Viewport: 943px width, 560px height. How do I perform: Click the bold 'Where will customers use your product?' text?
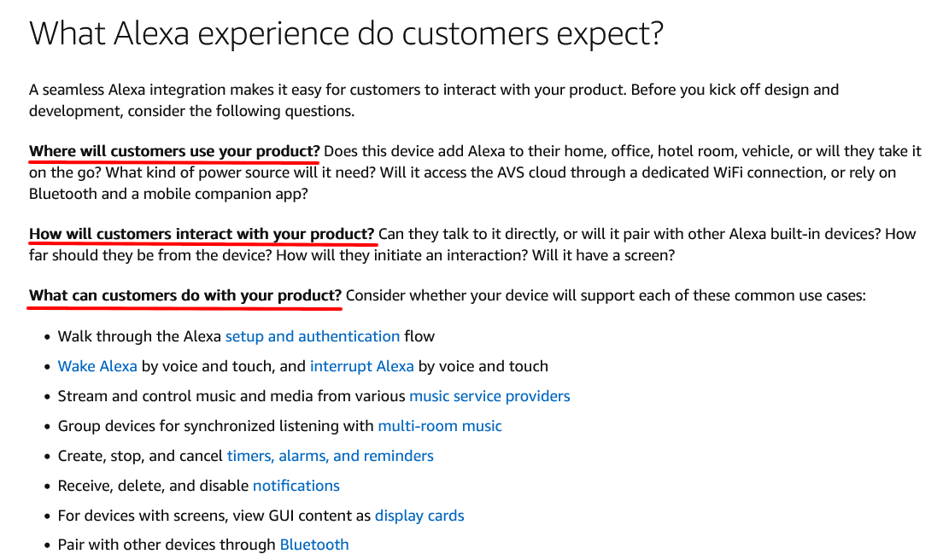pos(174,151)
